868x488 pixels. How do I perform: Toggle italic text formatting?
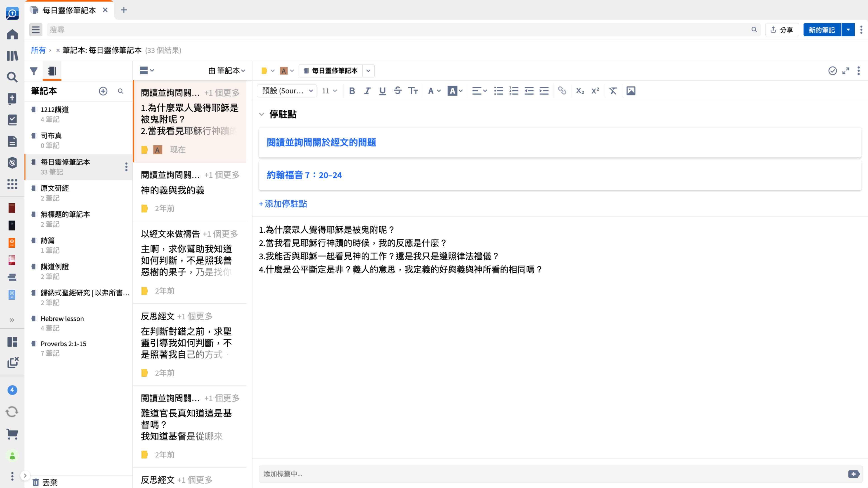pos(367,91)
